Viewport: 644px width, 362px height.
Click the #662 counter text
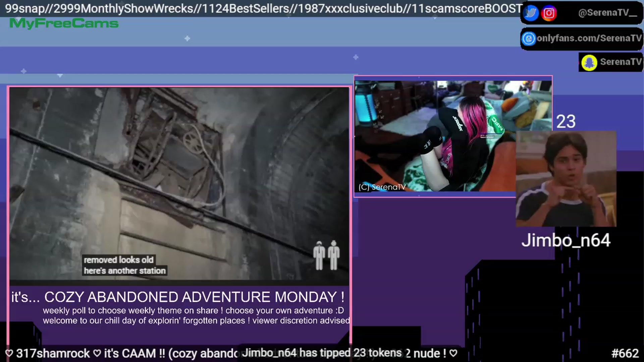coord(625,353)
